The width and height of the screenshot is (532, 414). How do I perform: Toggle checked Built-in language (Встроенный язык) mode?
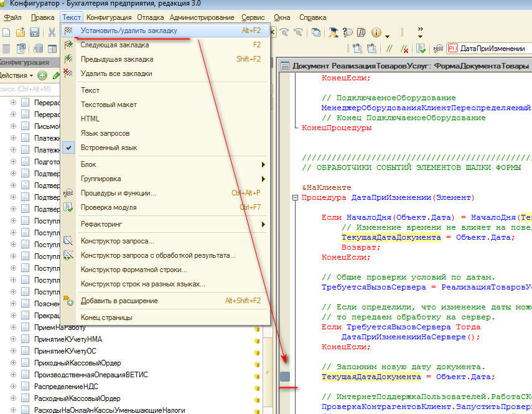tap(109, 148)
